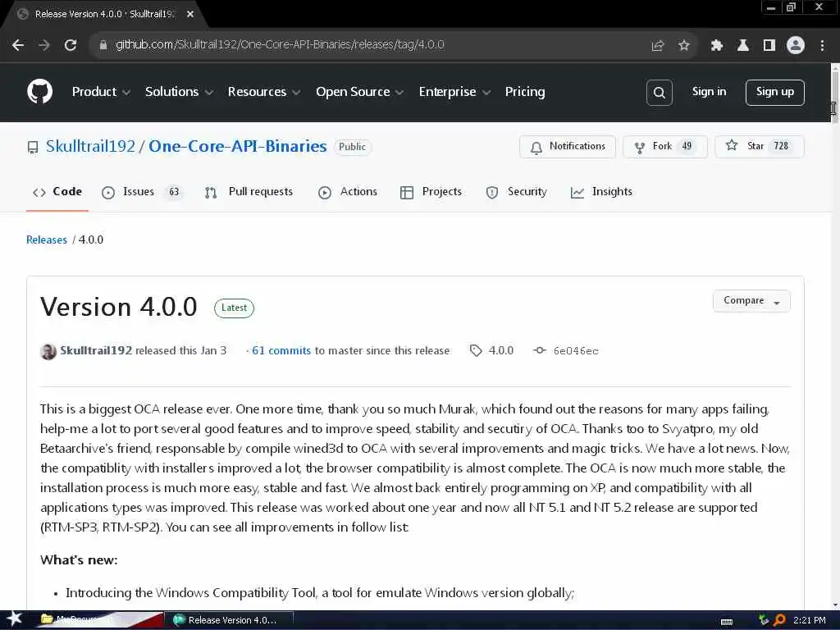Select the Release Version 4.0 taskbar button
The width and height of the screenshot is (840, 630).
point(228,620)
